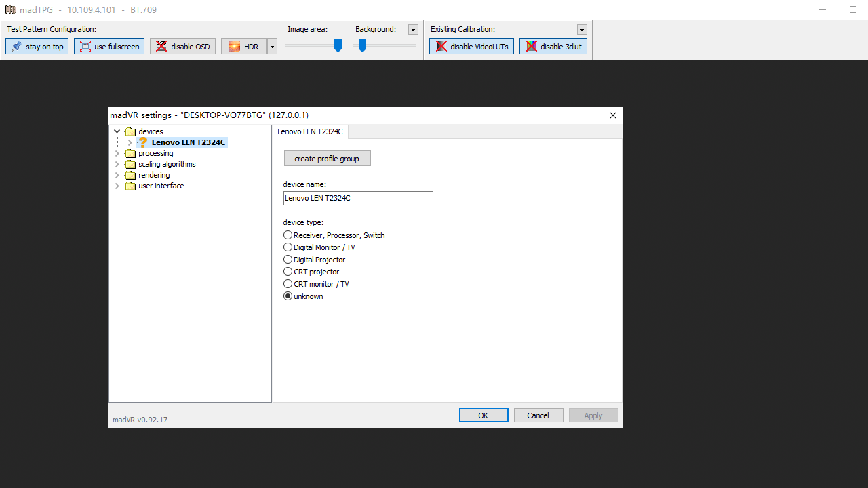Click the 'use fullscreen' toolbar button
This screenshot has height=488, width=868.
(109, 47)
